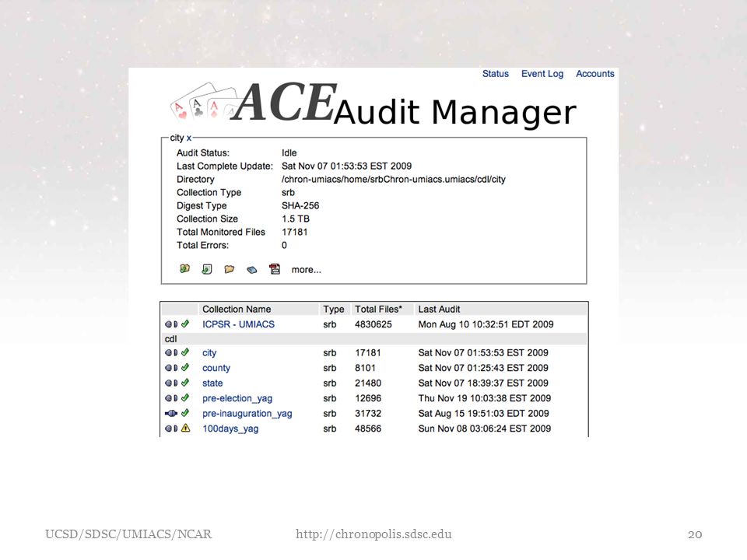This screenshot has height=560, width=747.
Task: Click the Audit Status value 'Idle'
Action: coord(289,153)
